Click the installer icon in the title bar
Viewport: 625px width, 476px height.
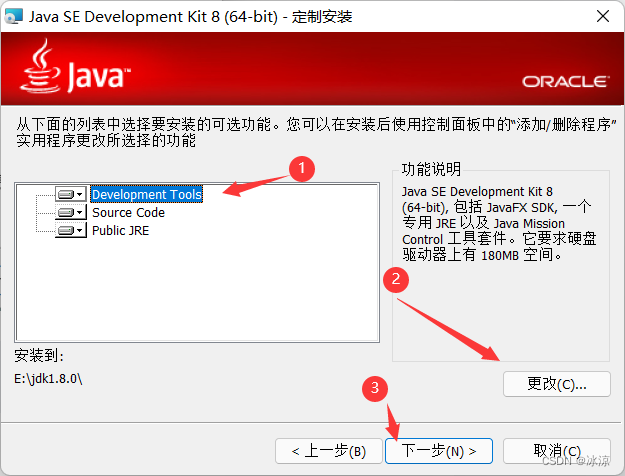tap(13, 16)
